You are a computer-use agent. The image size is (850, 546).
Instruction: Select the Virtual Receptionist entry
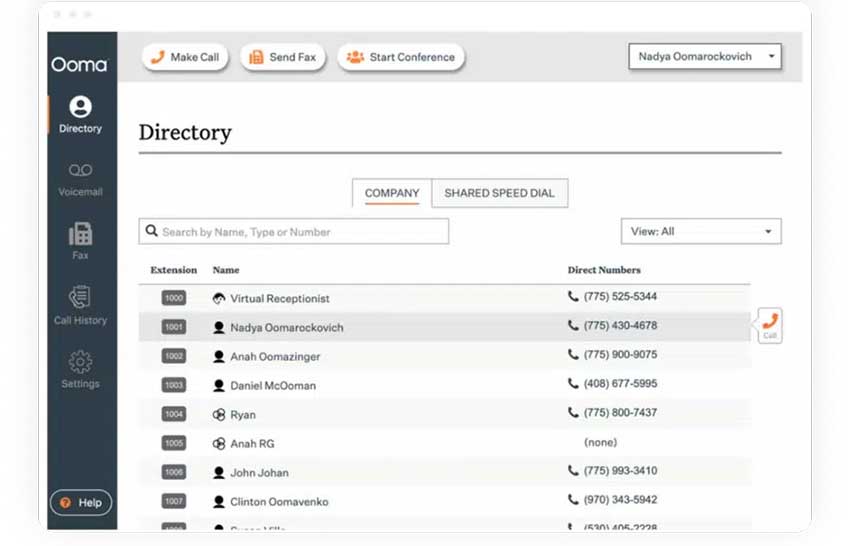[x=279, y=299]
